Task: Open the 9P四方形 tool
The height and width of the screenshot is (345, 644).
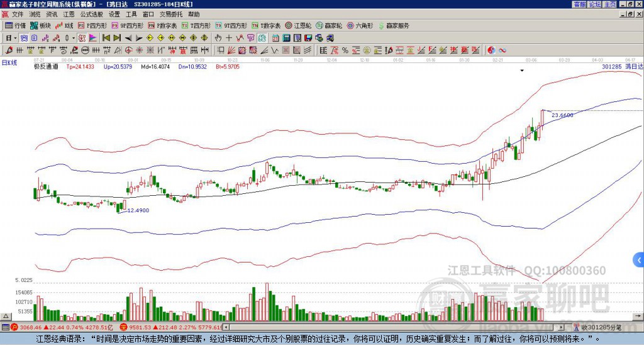Action: tap(127, 25)
